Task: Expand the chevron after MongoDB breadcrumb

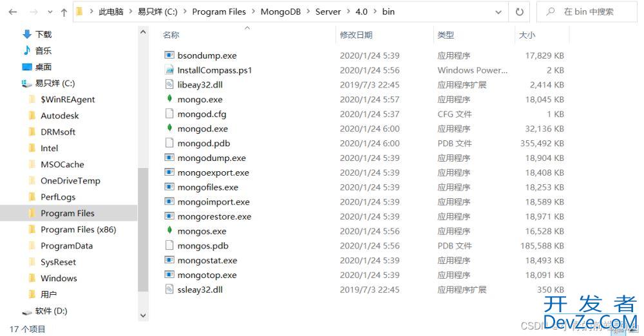Action: [x=308, y=12]
